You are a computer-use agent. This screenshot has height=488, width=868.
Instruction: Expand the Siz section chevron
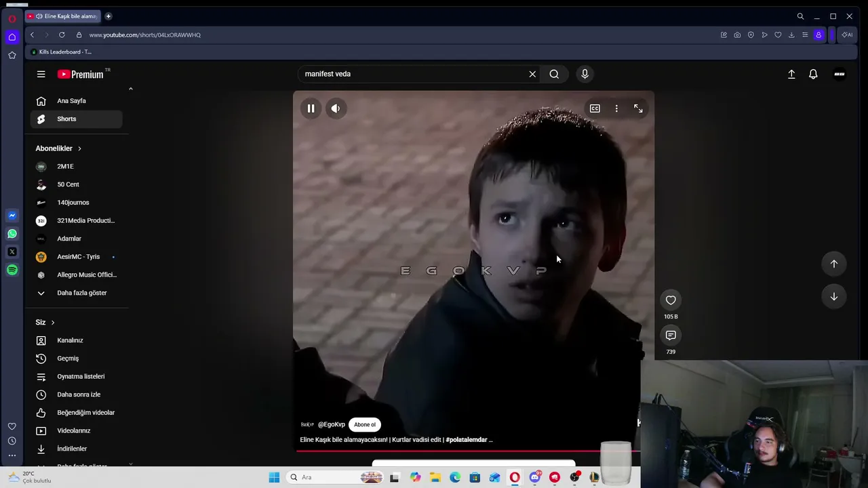(52, 323)
